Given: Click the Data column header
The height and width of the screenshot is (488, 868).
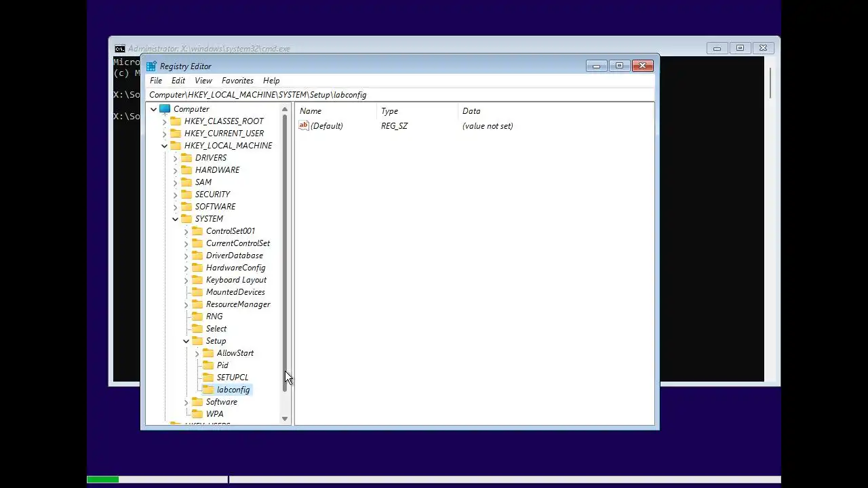Looking at the screenshot, I should (x=556, y=111).
